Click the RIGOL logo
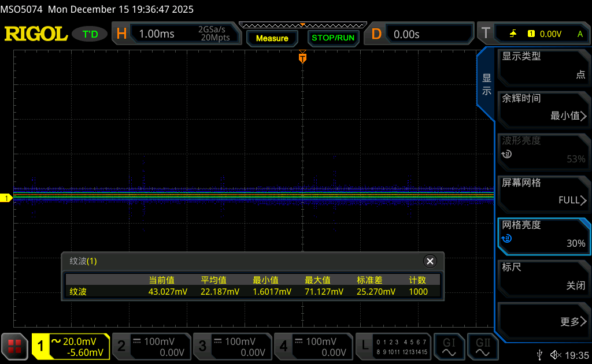This screenshot has width=592, height=364. [36, 34]
